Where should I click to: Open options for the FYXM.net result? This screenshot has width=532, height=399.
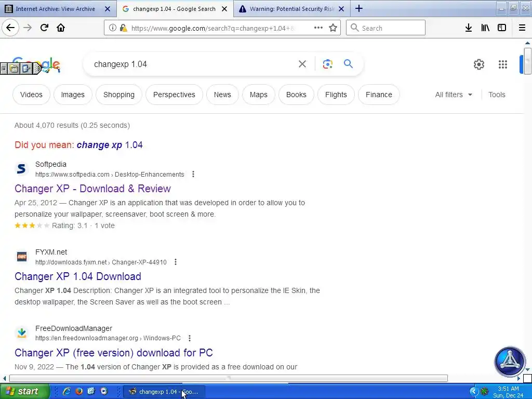[176, 262]
